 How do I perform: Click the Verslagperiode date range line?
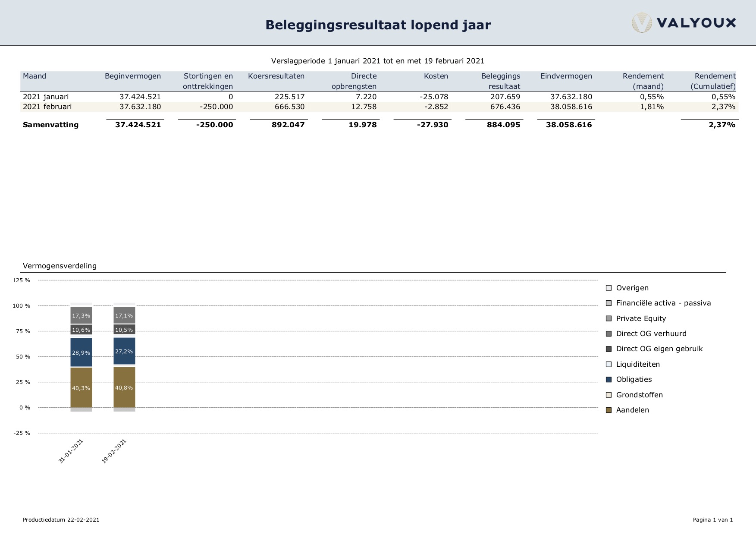[x=378, y=61]
